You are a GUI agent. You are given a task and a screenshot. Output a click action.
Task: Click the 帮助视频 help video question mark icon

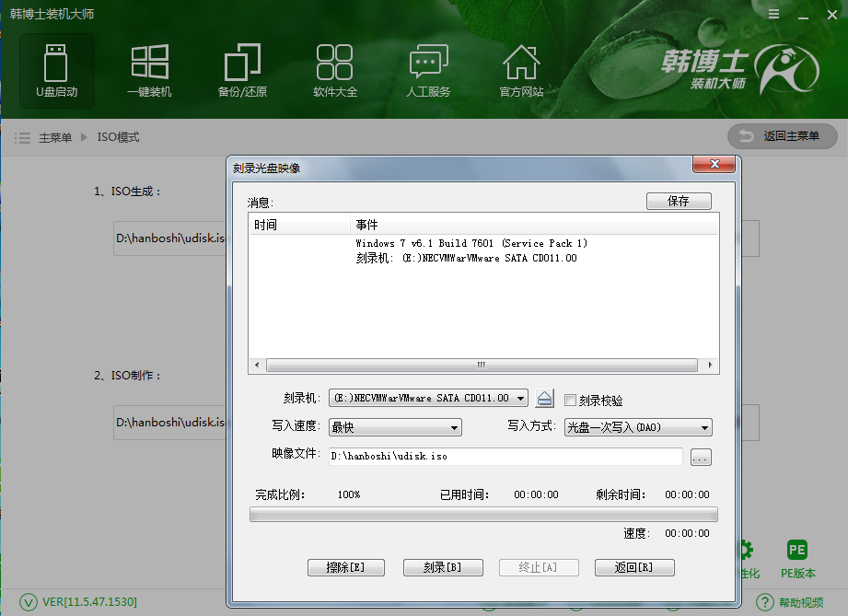point(765,602)
